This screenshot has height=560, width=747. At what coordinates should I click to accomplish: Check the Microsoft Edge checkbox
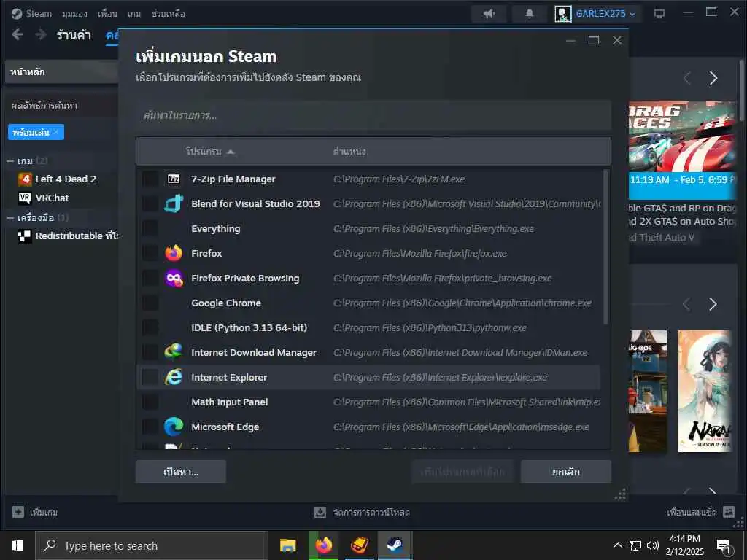pos(150,427)
